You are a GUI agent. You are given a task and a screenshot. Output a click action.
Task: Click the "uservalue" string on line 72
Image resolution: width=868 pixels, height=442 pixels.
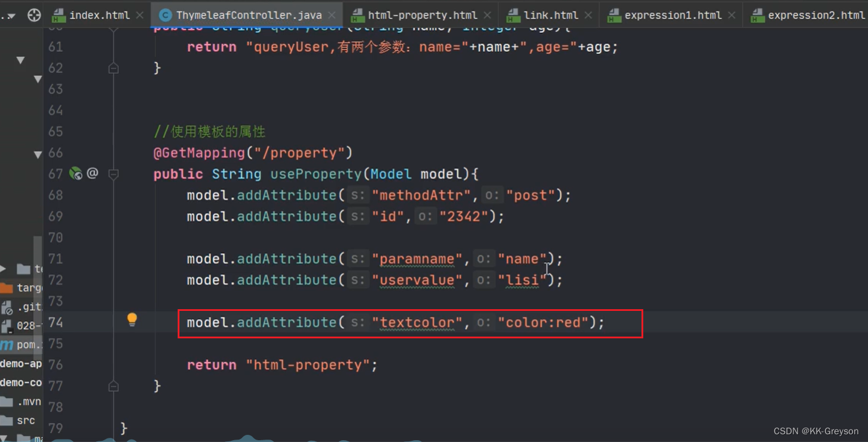(x=417, y=280)
